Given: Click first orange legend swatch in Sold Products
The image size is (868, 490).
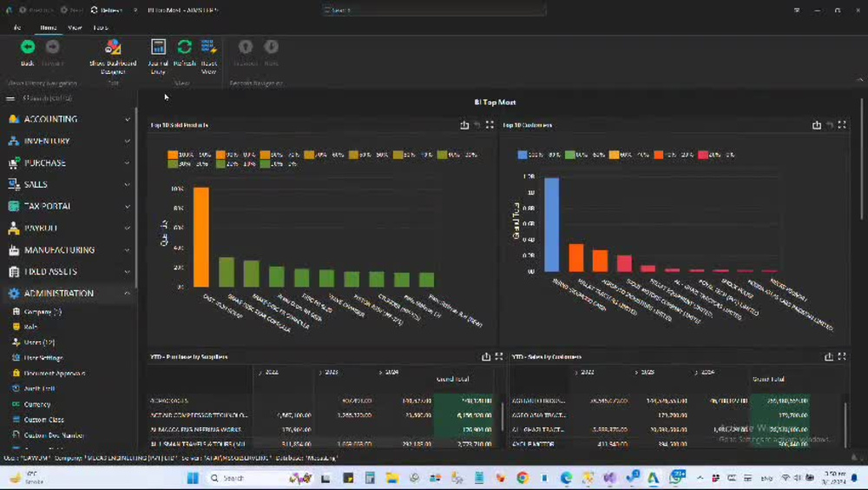Looking at the screenshot, I should 173,155.
